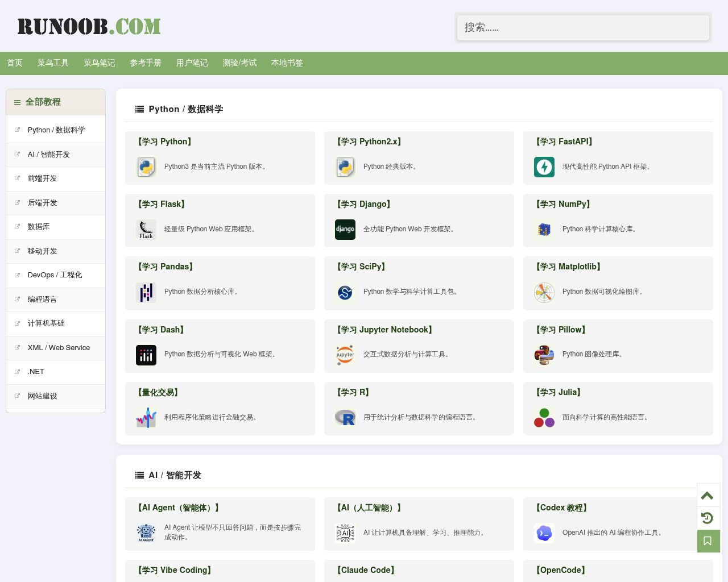Open 菜鸟工具 in the navigation bar

coord(53,63)
